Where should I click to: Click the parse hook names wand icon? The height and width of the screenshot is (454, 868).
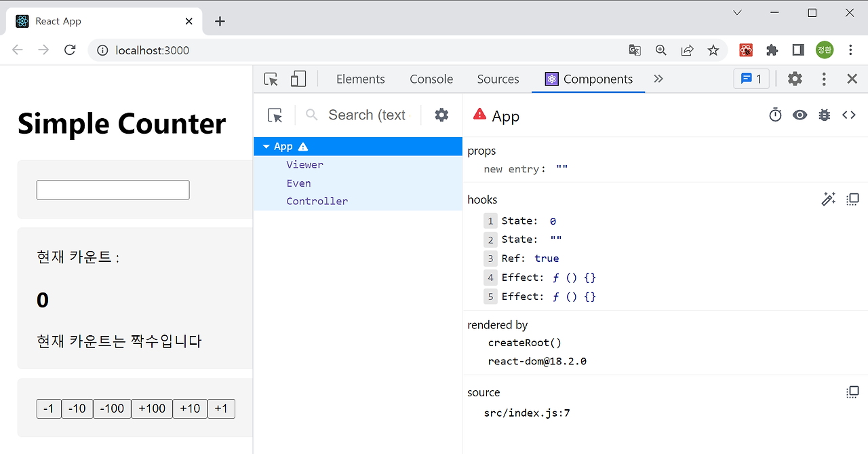coord(828,200)
